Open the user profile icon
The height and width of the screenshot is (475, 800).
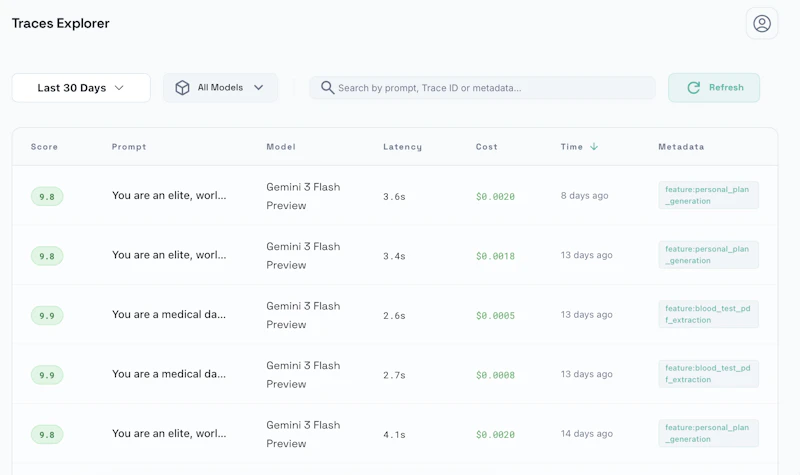tap(762, 23)
